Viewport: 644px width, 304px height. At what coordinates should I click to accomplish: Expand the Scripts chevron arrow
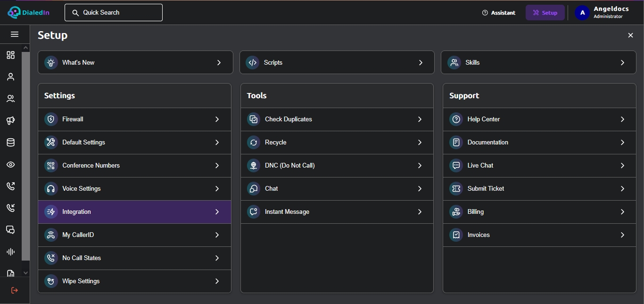click(x=421, y=63)
